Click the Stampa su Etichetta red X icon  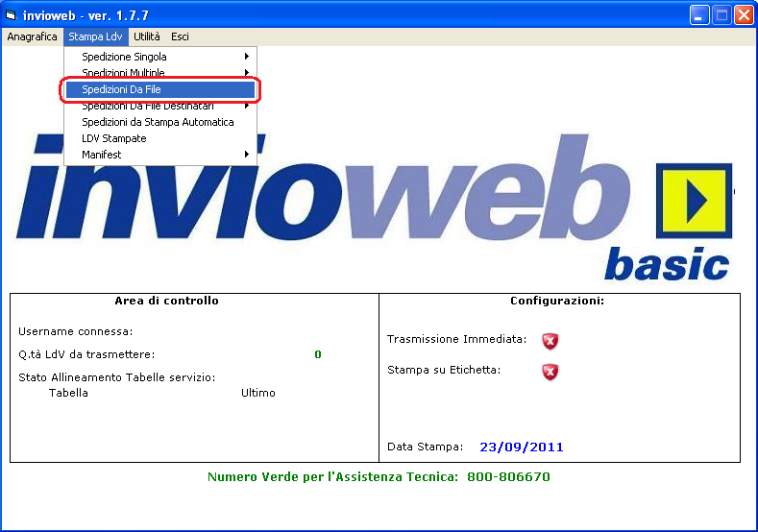[550, 372]
